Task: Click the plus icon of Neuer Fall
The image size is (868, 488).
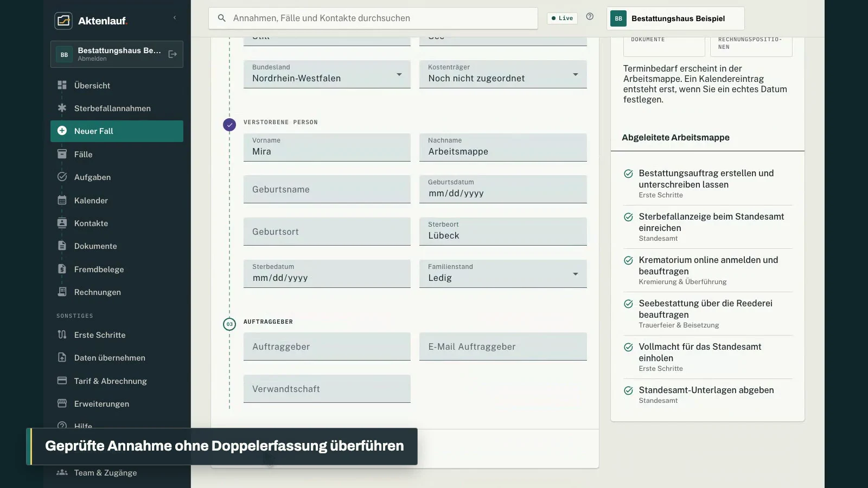Action: 62,131
